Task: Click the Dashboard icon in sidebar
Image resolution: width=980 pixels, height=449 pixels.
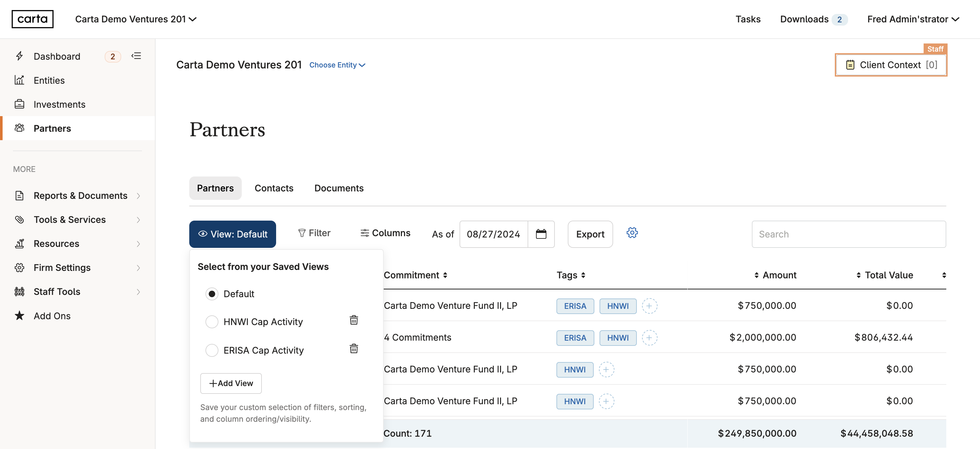Action: coord(19,56)
